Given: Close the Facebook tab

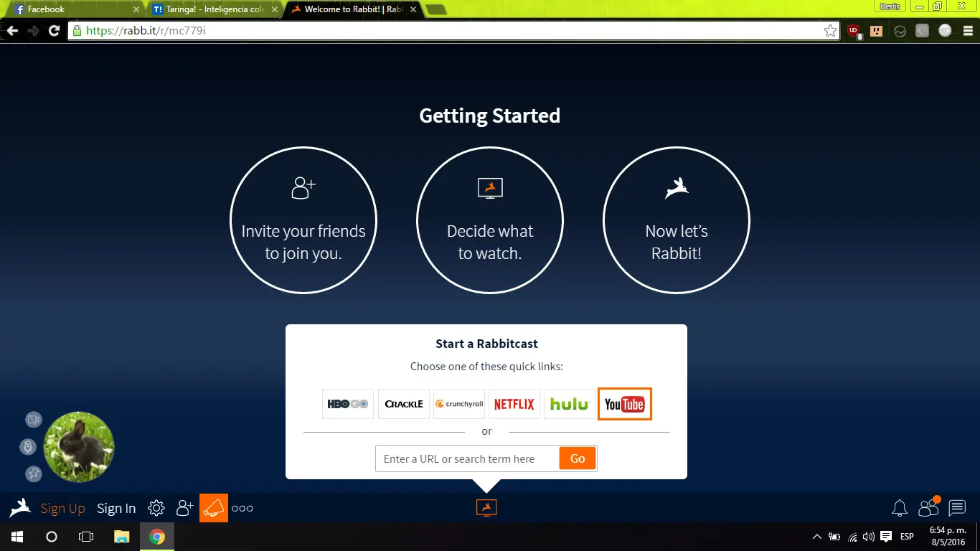Looking at the screenshot, I should tap(136, 10).
